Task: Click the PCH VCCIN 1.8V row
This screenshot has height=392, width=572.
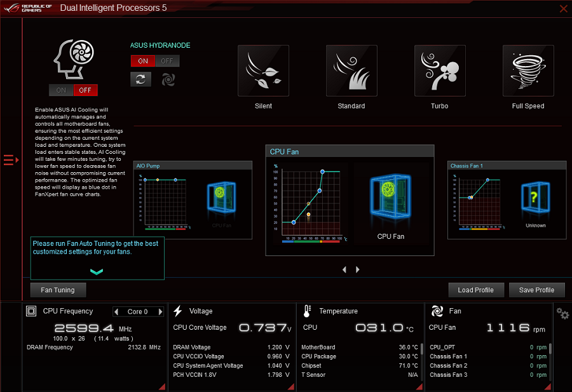Action: [231, 374]
